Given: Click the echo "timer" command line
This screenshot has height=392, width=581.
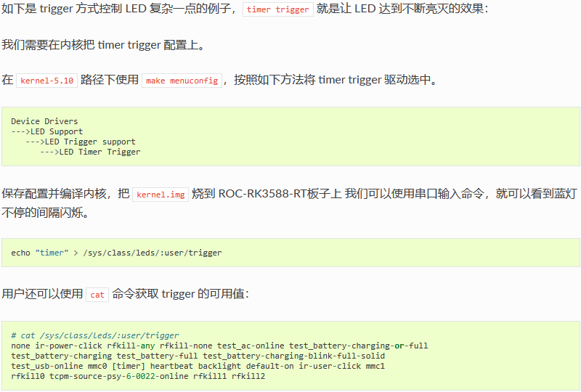Looking at the screenshot, I should pyautogui.click(x=116, y=253).
